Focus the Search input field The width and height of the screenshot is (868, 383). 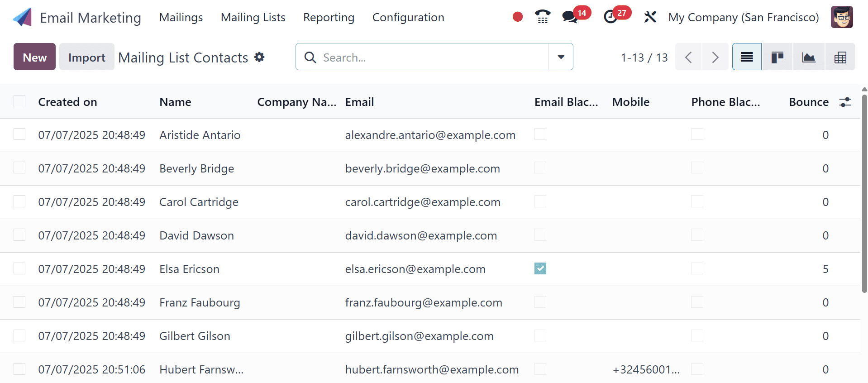click(x=434, y=57)
